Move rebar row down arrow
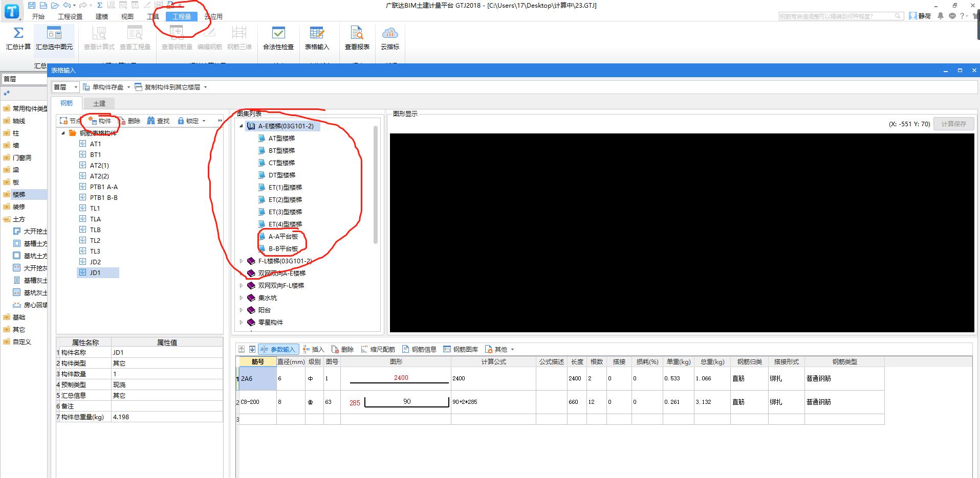The width and height of the screenshot is (980, 478). click(x=252, y=349)
